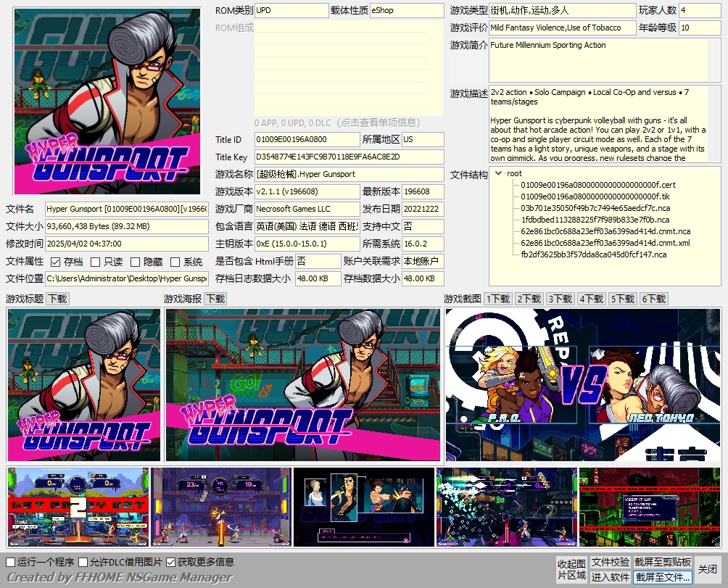The image size is (728, 588).
Task: Check the 隐藏 attribute box
Action: coord(136,262)
